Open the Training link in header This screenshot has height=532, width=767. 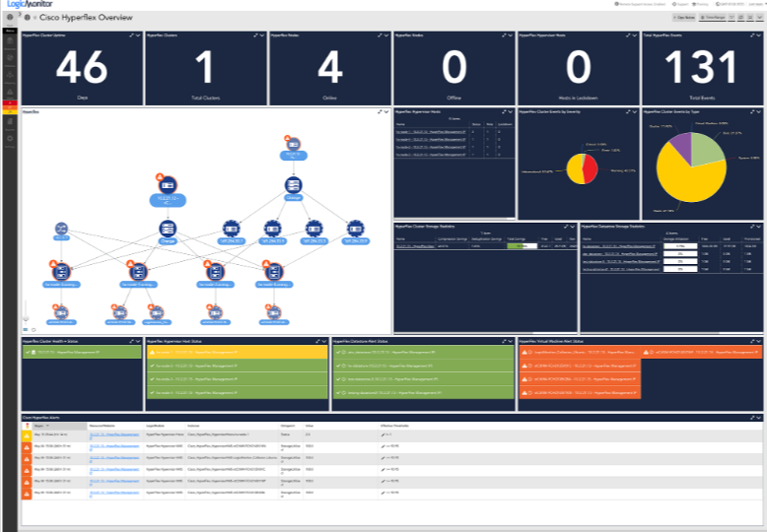[700, 4]
